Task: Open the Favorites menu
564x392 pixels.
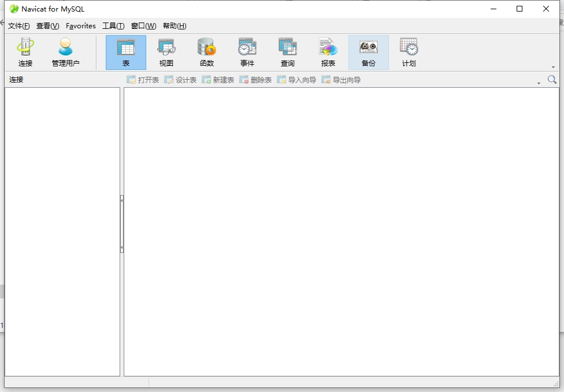Action: coord(80,26)
